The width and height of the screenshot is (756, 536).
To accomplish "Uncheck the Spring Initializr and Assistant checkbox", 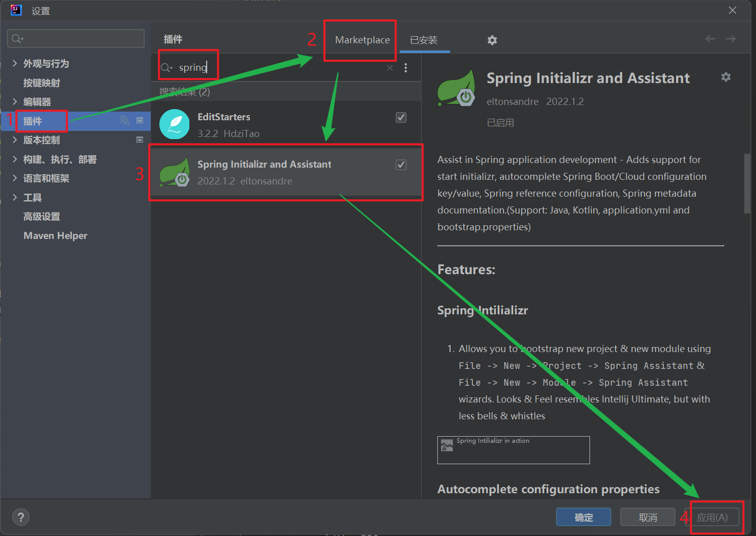I will pyautogui.click(x=401, y=165).
